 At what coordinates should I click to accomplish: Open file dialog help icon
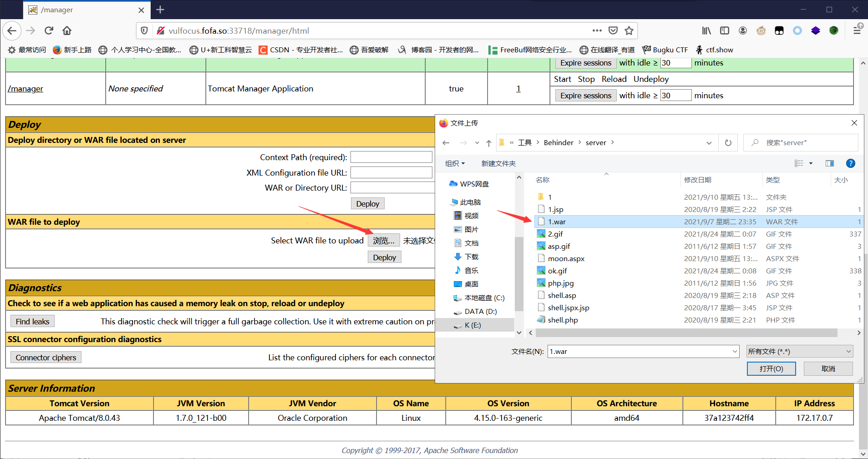pos(850,163)
